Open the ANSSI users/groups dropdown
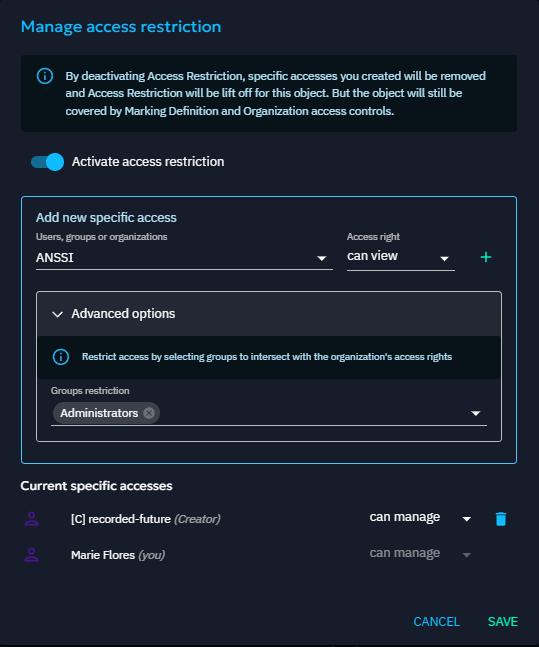This screenshot has height=647, width=539. [x=184, y=258]
